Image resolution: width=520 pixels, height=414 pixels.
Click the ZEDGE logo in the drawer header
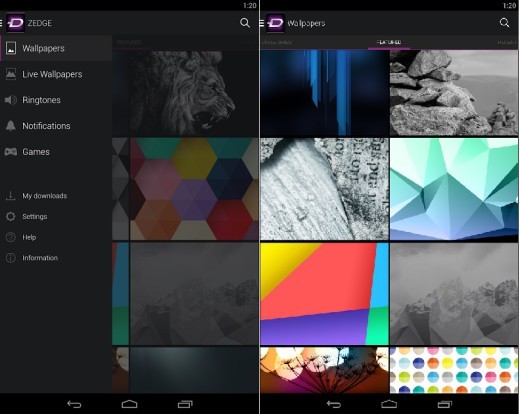(x=15, y=23)
